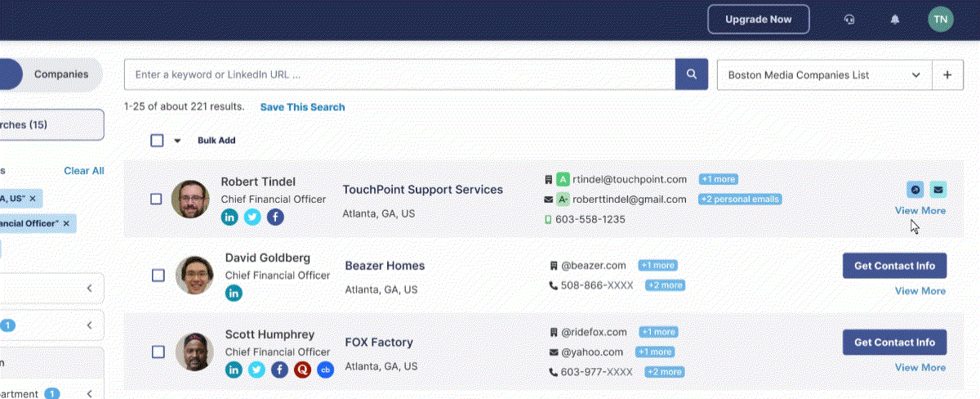This screenshot has height=399, width=980.
Task: Open Robert Tindel's name link
Action: 258,182
